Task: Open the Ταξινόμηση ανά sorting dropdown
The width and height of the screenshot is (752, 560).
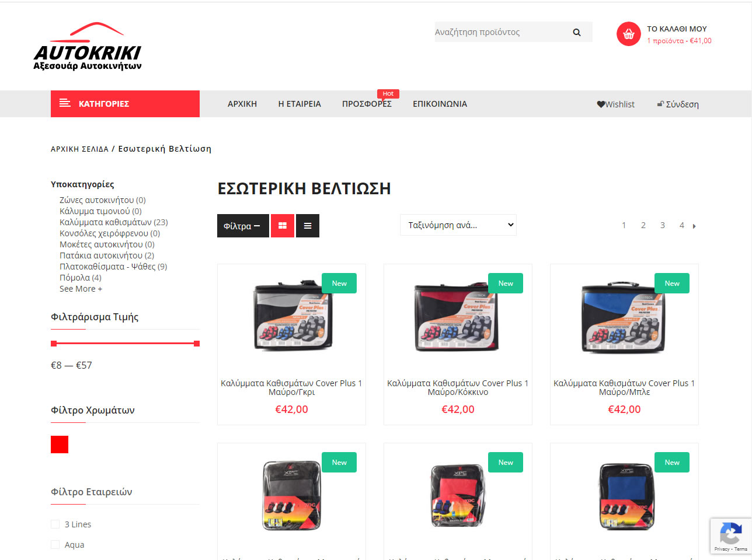Action: pyautogui.click(x=458, y=225)
